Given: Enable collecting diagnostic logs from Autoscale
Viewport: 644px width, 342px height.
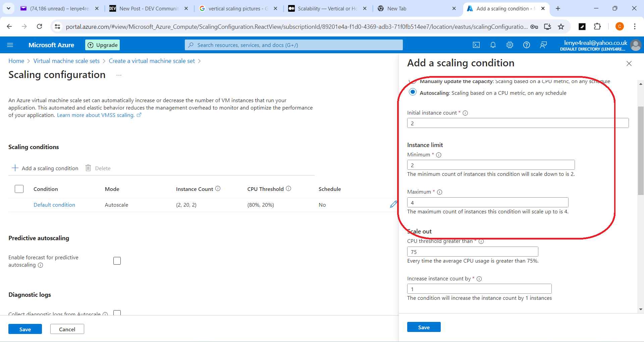Looking at the screenshot, I should (x=117, y=313).
